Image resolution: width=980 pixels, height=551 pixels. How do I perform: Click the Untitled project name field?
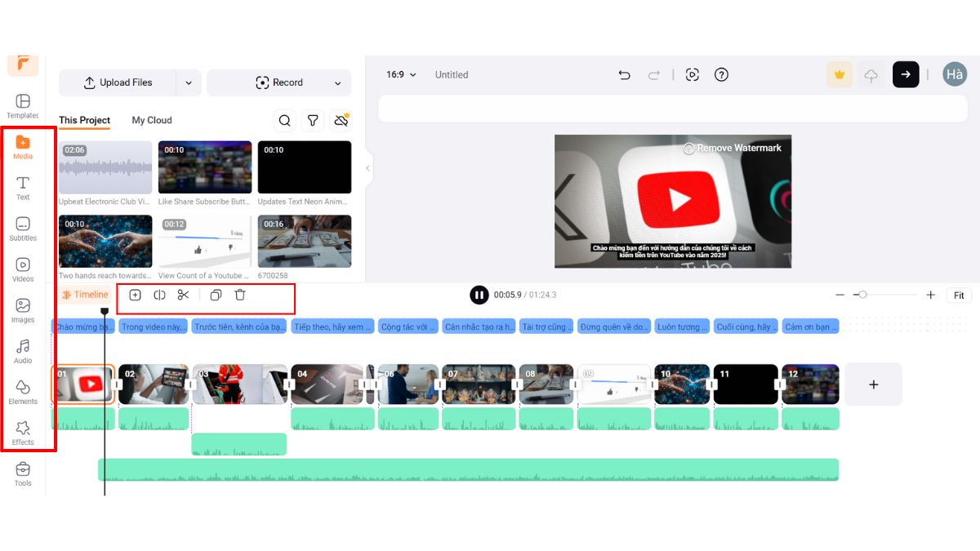(452, 75)
